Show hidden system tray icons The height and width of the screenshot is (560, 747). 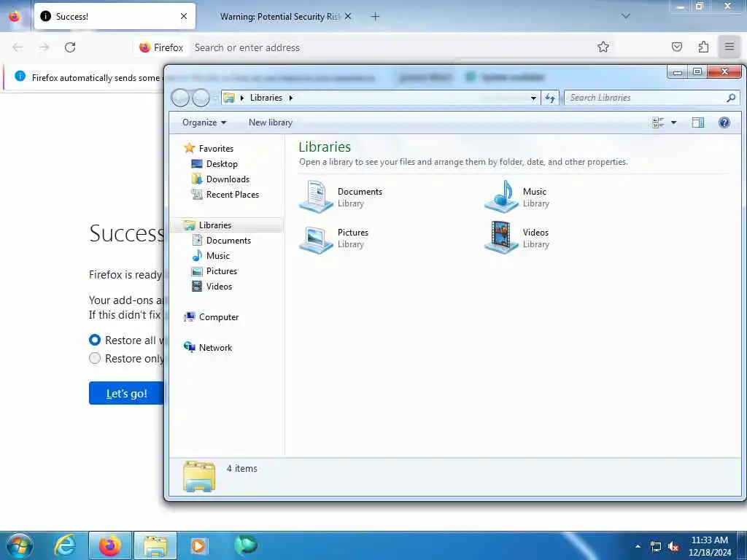point(638,546)
